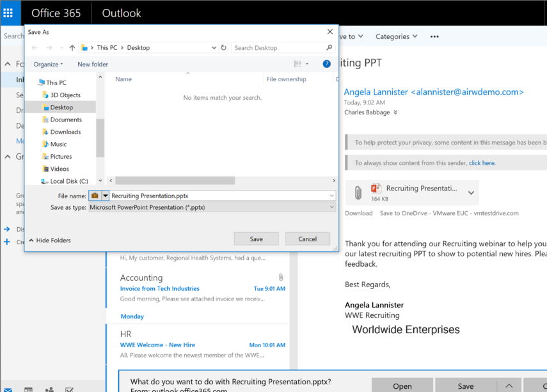This screenshot has width=547, height=392.
Task: Click the PowerPoint attachment icon
Action: 376,189
